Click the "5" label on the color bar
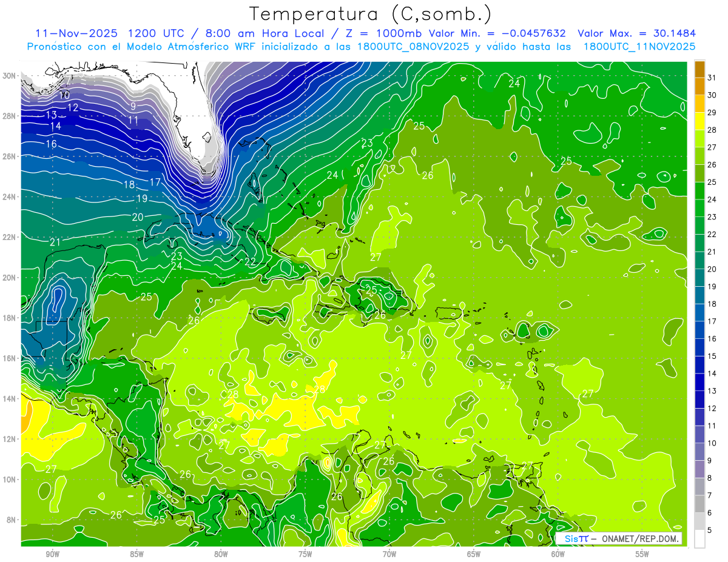This screenshot has height=562, width=728. click(710, 530)
